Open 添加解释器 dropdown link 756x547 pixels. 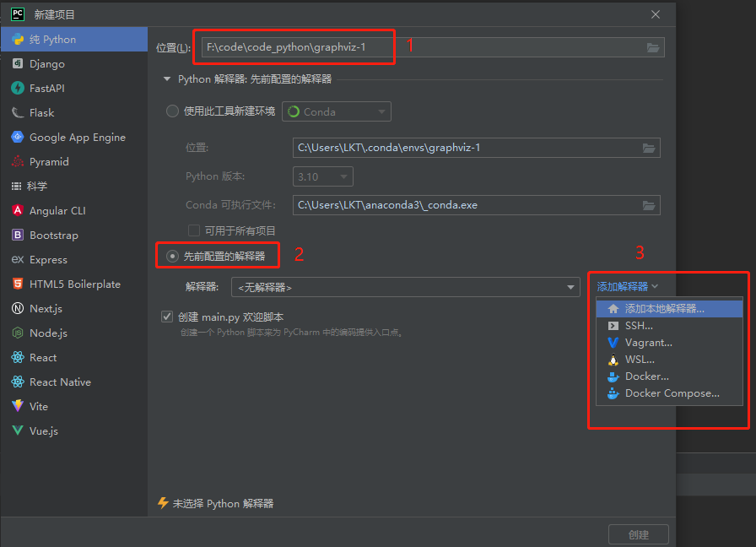(x=627, y=286)
